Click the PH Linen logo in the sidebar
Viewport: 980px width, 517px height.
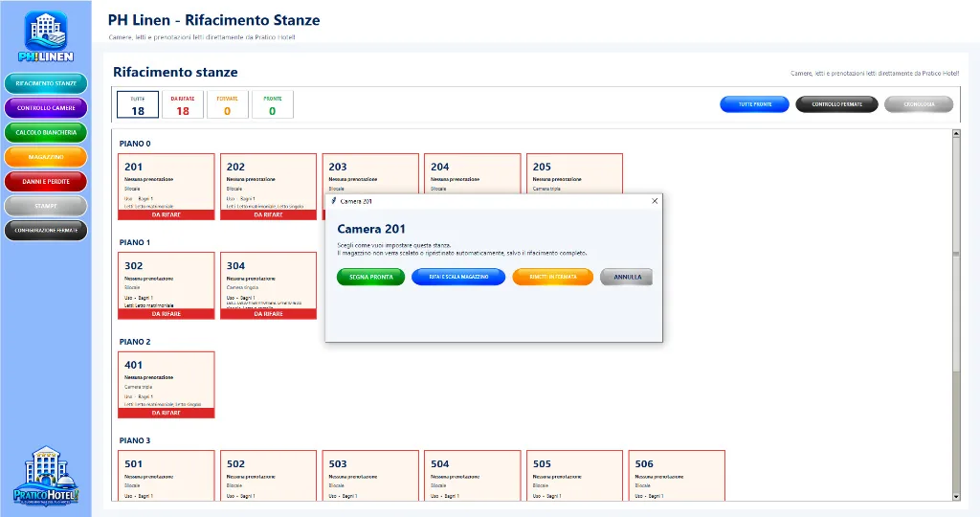tap(46, 37)
